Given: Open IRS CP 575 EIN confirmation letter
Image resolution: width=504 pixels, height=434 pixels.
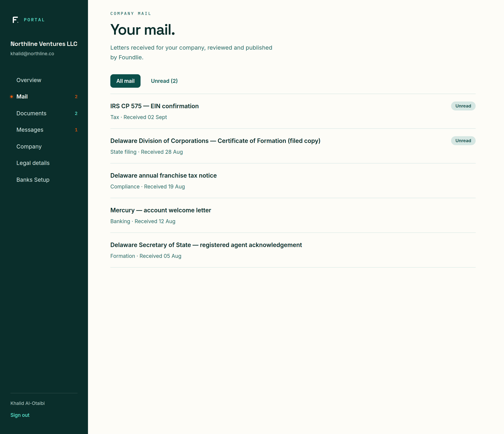Looking at the screenshot, I should (x=293, y=111).
